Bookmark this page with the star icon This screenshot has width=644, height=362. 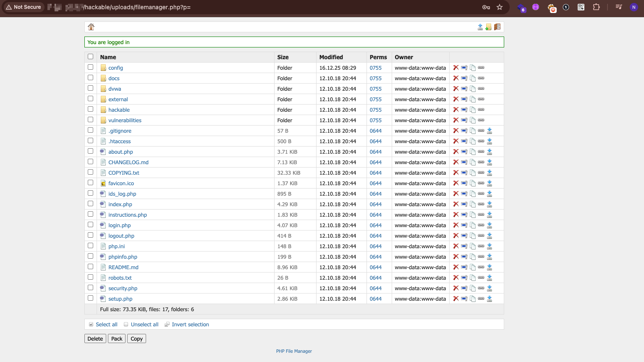tap(500, 7)
